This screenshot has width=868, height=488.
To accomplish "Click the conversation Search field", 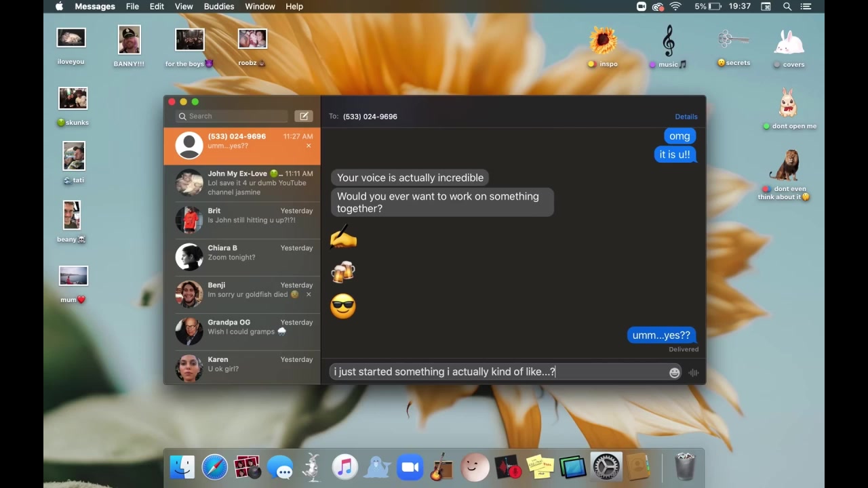I will click(x=232, y=116).
